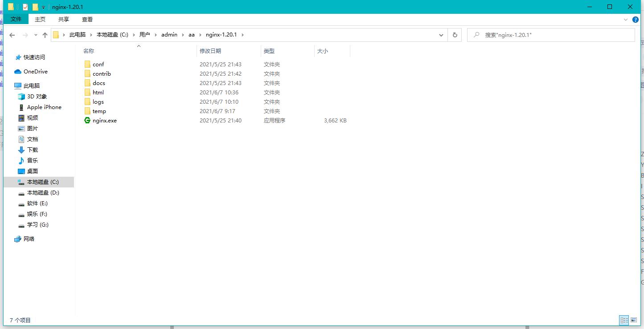The image size is (644, 329).
Task: Click the 2021/6/7 9:17 date of temp
Action: [217, 111]
